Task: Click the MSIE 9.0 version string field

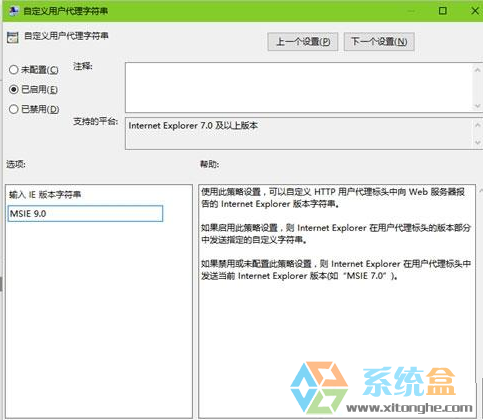Action: (85, 214)
